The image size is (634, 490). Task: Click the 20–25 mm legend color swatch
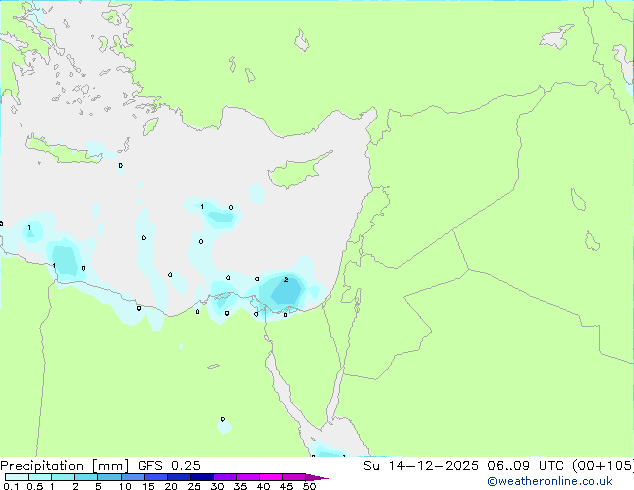click(x=179, y=477)
